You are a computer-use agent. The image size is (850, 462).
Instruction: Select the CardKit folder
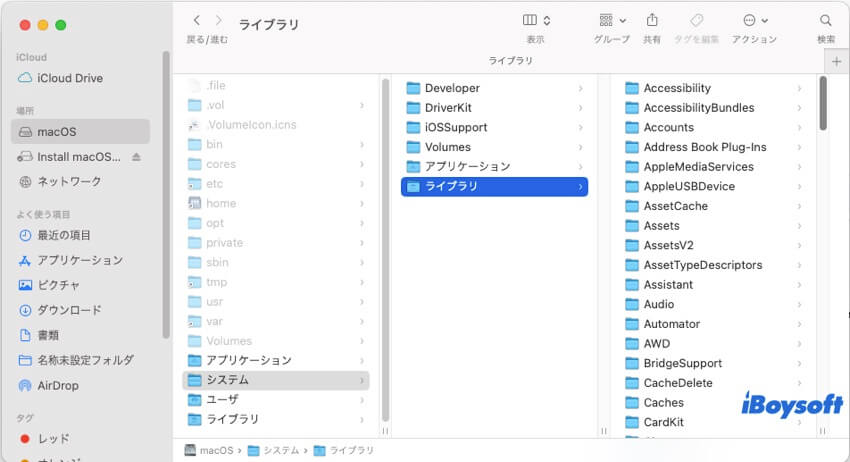(713, 422)
